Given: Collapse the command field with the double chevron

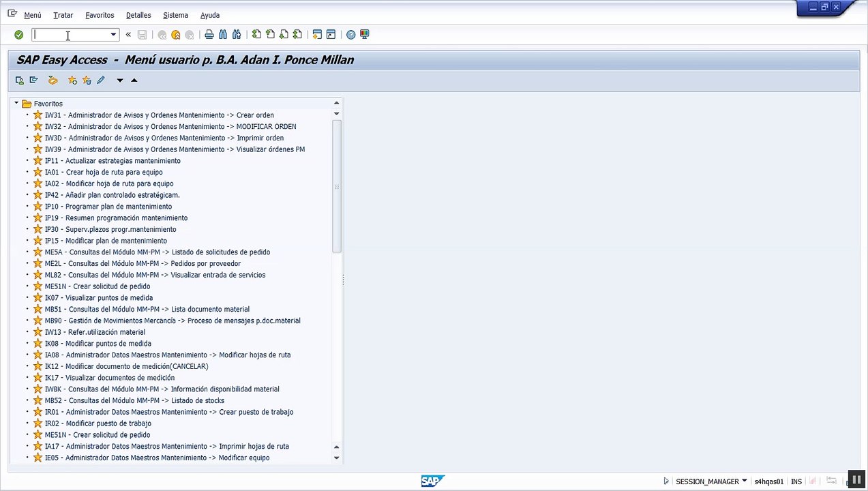Looking at the screenshot, I should coord(128,35).
